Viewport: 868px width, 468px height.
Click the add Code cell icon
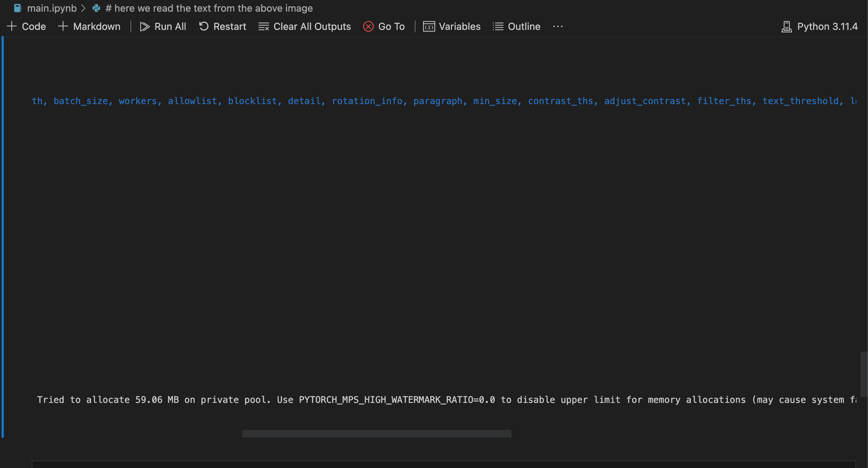click(x=11, y=26)
